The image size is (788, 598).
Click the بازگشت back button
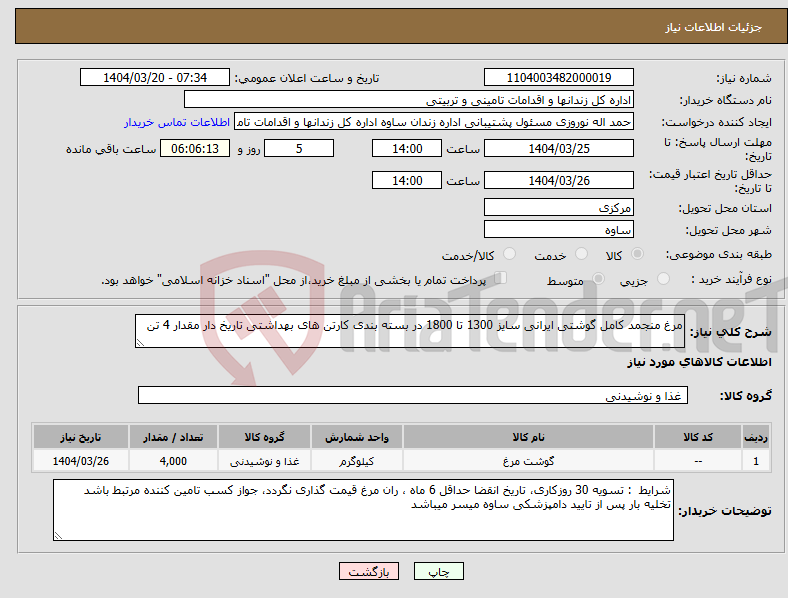tap(369, 571)
